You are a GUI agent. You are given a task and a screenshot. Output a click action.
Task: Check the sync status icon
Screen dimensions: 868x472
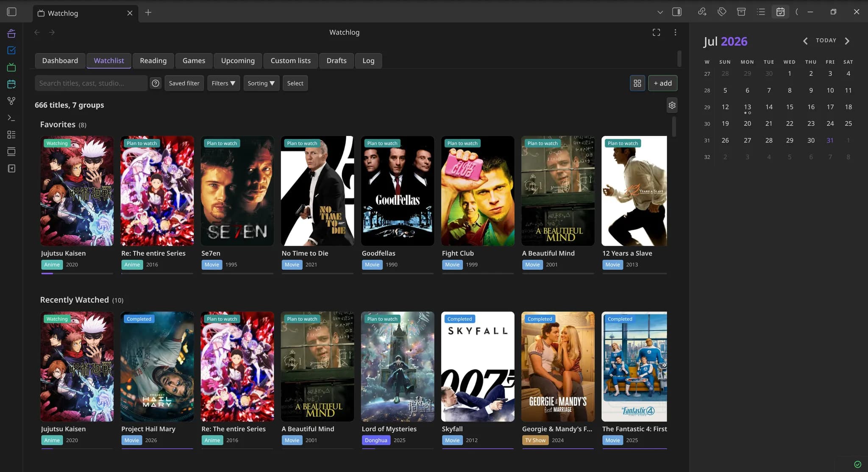[857, 464]
